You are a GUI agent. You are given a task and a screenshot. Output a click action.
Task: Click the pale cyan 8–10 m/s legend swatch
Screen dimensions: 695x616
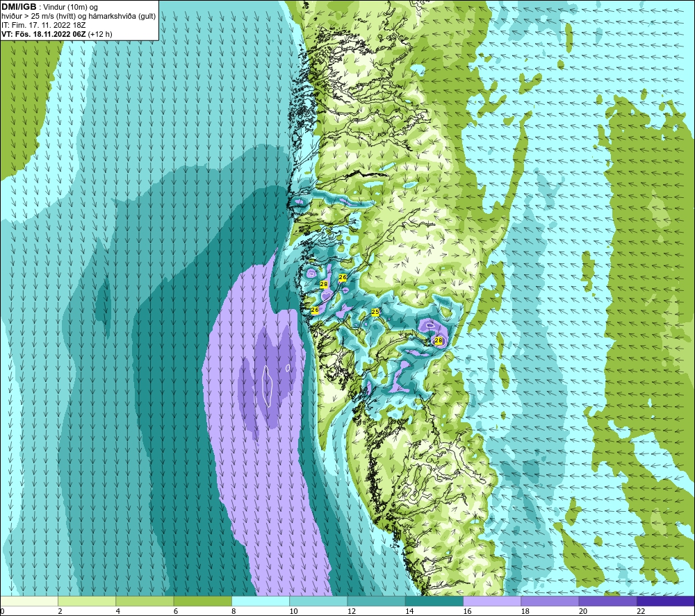click(261, 601)
